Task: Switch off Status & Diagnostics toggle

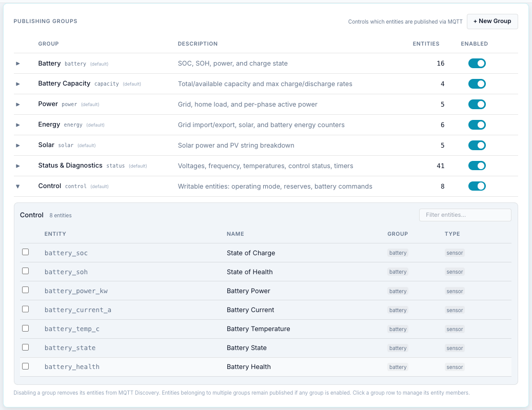Action: click(x=477, y=166)
